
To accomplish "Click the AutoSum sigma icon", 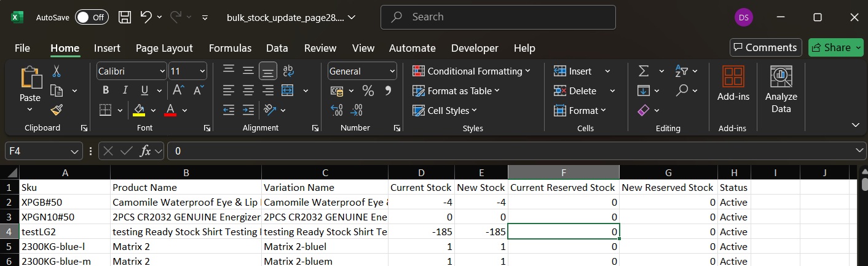I will [644, 71].
